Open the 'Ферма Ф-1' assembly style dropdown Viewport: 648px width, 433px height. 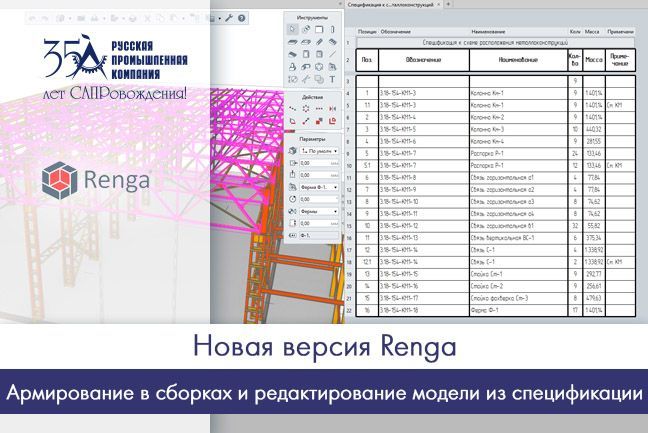coord(319,187)
